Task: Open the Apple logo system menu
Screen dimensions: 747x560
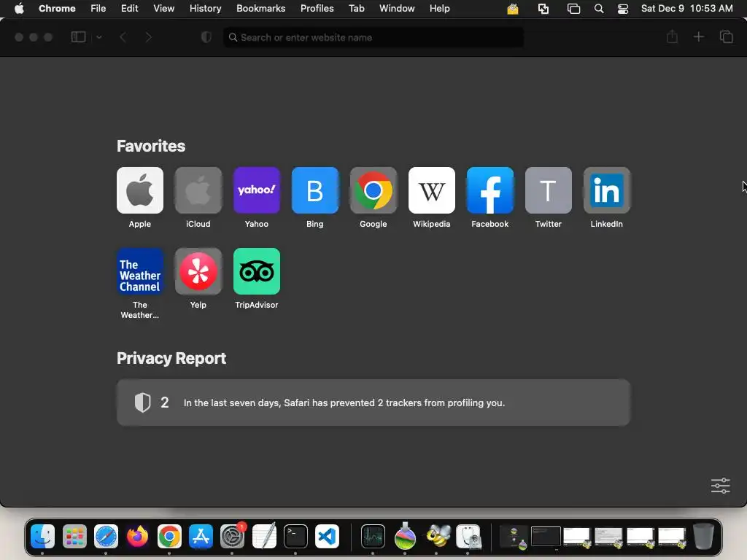Action: tap(19, 9)
